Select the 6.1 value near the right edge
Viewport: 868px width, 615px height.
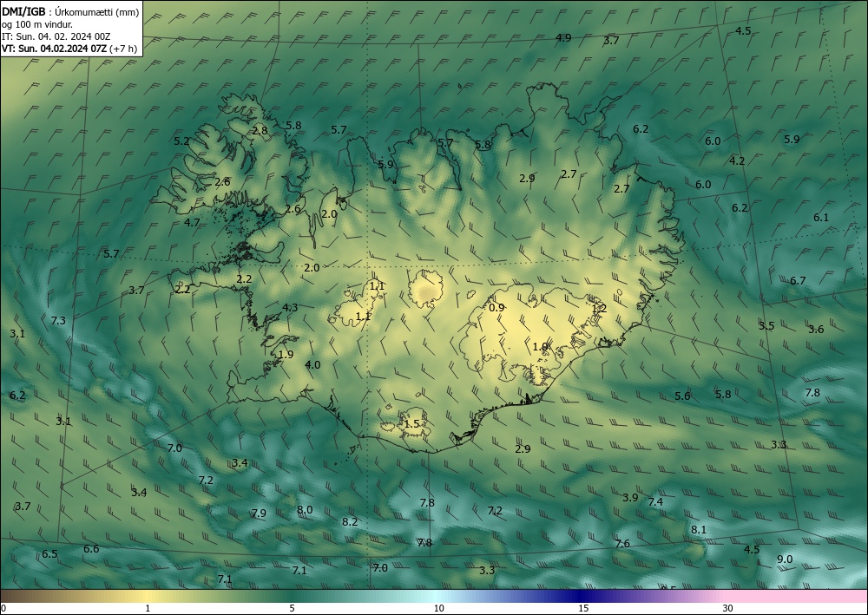tap(821, 218)
